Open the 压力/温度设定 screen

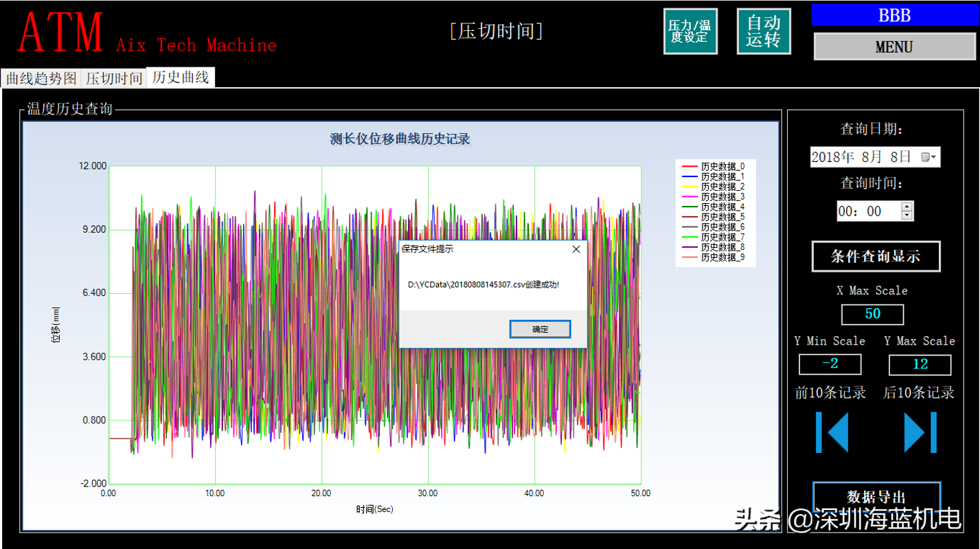[x=690, y=32]
